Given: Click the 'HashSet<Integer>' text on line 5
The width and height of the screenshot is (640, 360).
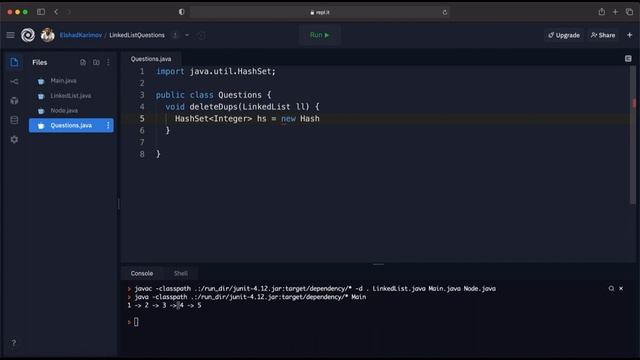Looking at the screenshot, I should click(x=213, y=119).
